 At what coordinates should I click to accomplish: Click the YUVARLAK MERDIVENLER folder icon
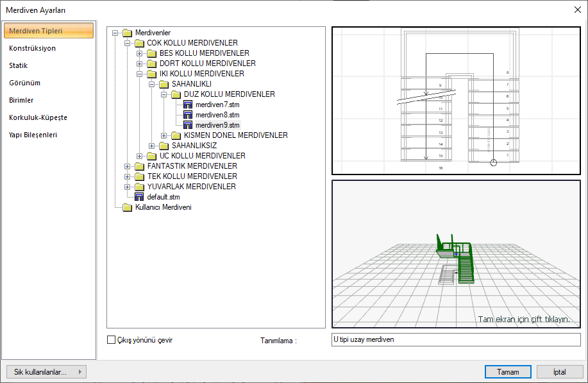139,187
